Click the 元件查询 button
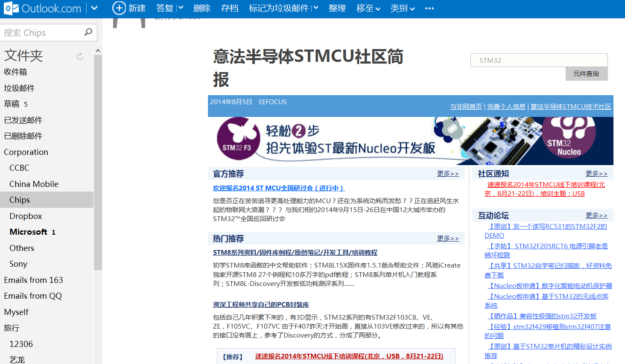The image size is (625, 364). tap(586, 74)
